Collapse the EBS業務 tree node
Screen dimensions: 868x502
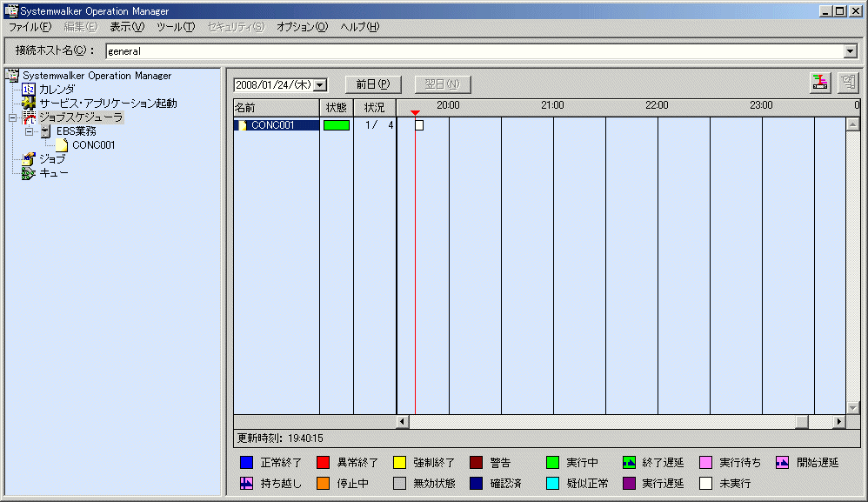(x=30, y=131)
